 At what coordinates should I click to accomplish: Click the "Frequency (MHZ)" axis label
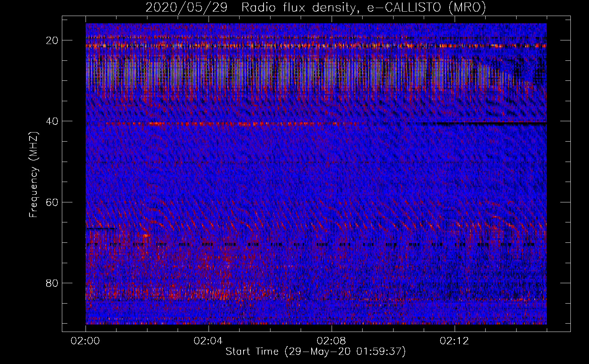[x=33, y=175]
